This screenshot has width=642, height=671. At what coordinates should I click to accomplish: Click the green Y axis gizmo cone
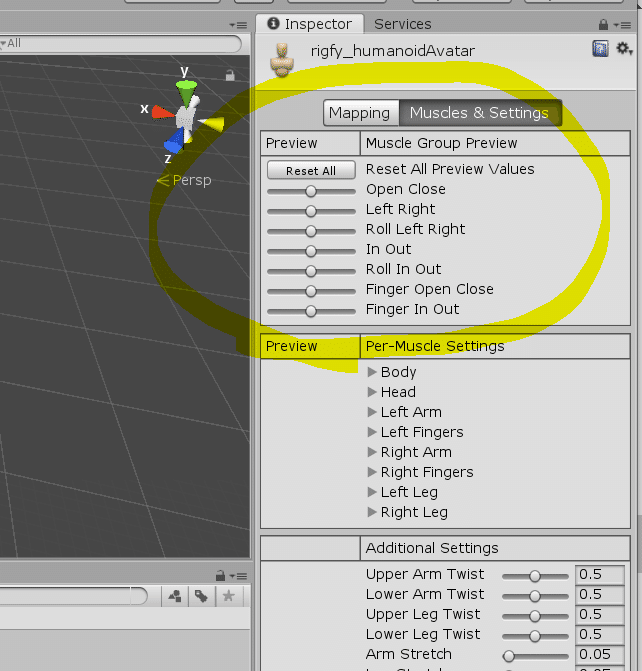pyautogui.click(x=187, y=92)
